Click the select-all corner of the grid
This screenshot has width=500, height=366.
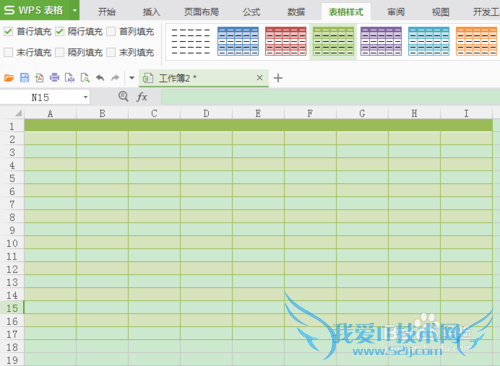tap(12, 113)
